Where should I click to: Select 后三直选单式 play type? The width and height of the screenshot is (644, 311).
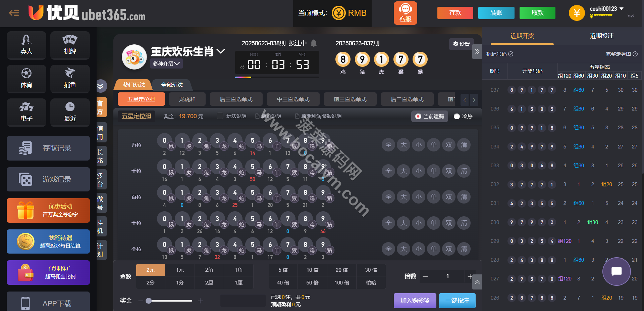236,99
